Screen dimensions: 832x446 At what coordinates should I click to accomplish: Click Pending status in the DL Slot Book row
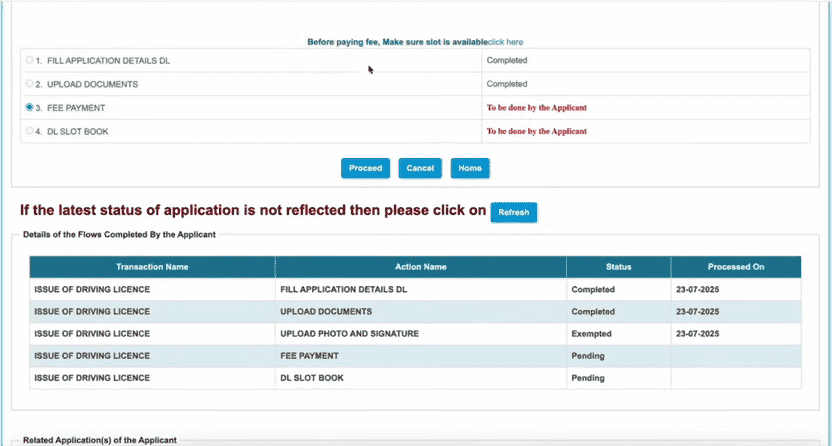(588, 378)
